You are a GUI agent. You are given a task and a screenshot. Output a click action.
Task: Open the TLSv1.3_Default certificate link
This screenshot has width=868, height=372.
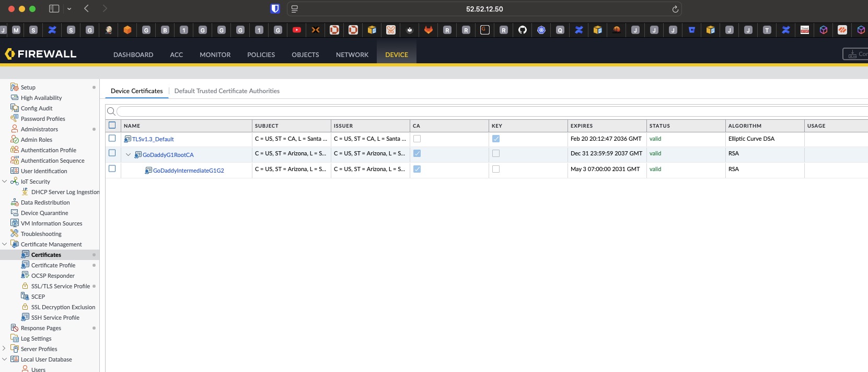[153, 139]
